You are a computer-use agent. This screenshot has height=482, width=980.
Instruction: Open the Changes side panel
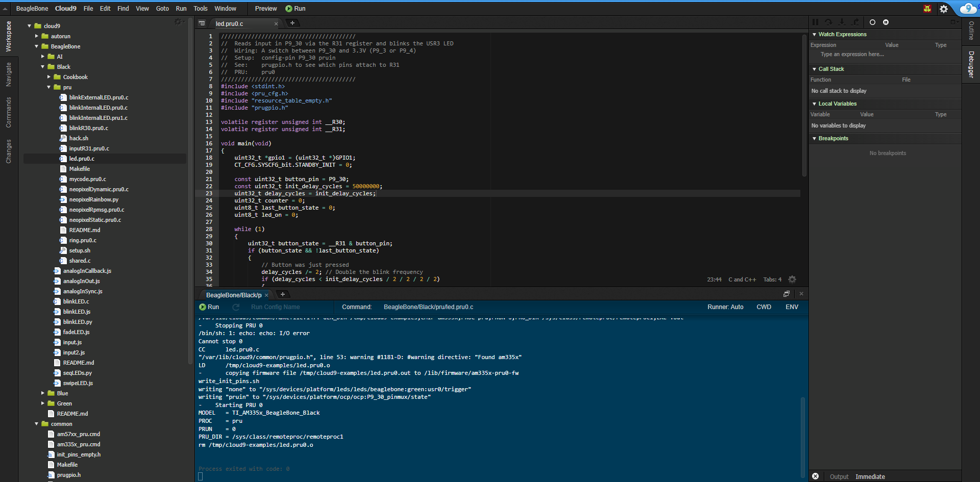[9, 151]
